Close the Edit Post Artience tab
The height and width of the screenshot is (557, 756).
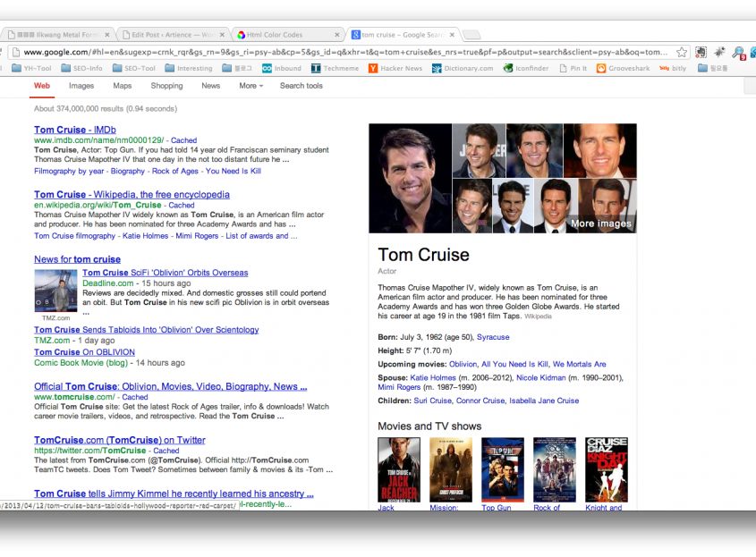[222, 35]
